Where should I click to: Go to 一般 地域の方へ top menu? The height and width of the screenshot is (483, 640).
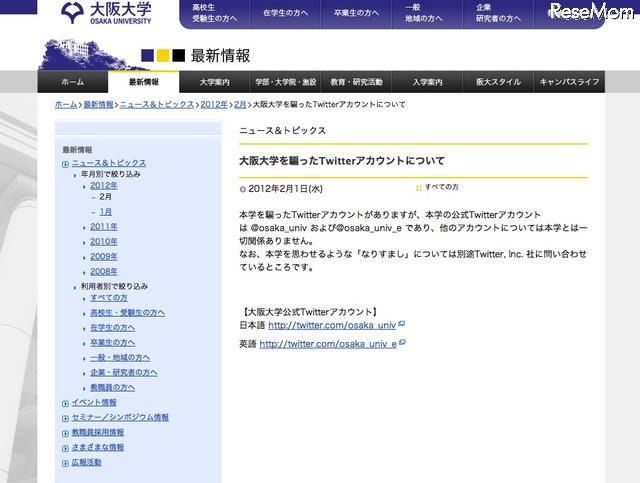(x=424, y=13)
